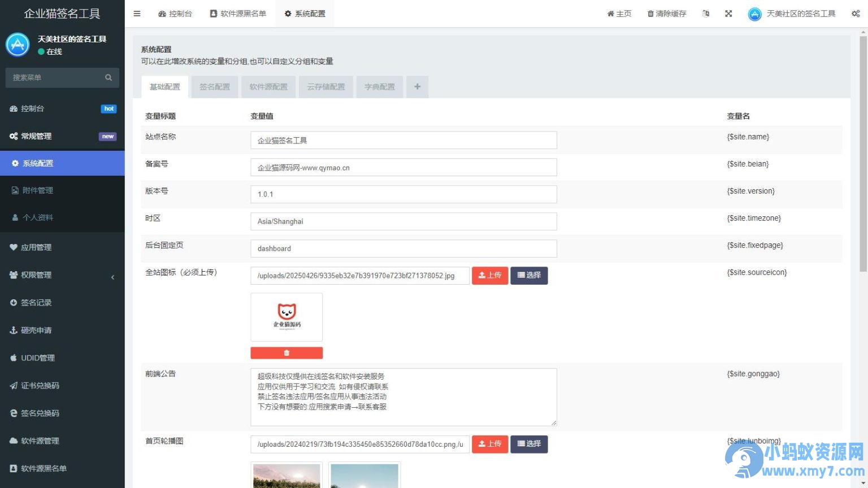This screenshot has width=868, height=488.
Task: Click the {$site.fixedpage} variable text
Action: pyautogui.click(x=755, y=245)
